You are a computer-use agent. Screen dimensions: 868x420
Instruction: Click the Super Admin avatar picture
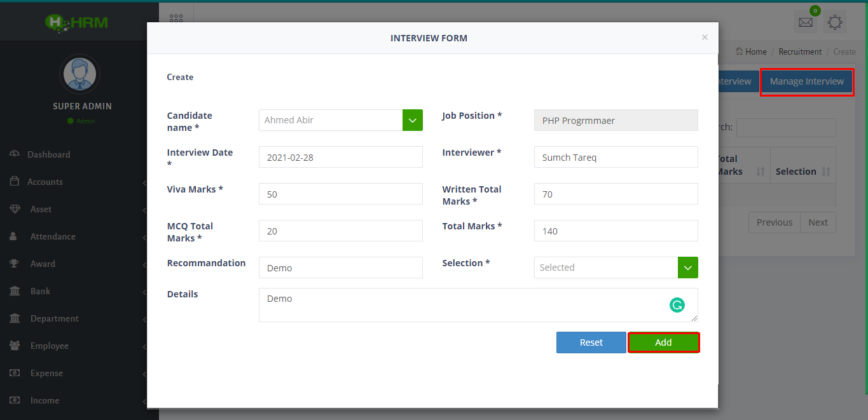tap(79, 74)
